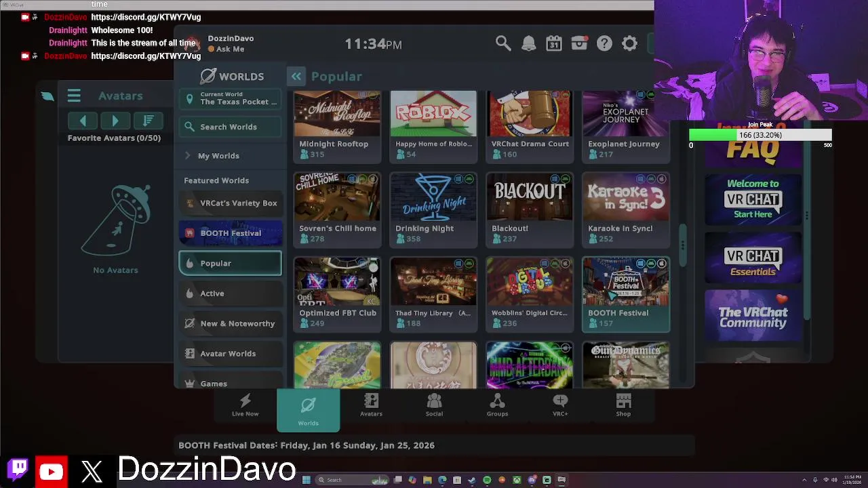Image resolution: width=868 pixels, height=488 pixels.
Task: Open the Avatars hamburger menu
Action: (74, 96)
